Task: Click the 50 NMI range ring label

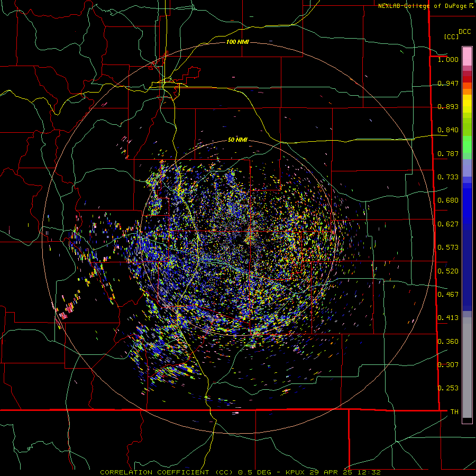Action: click(237, 140)
